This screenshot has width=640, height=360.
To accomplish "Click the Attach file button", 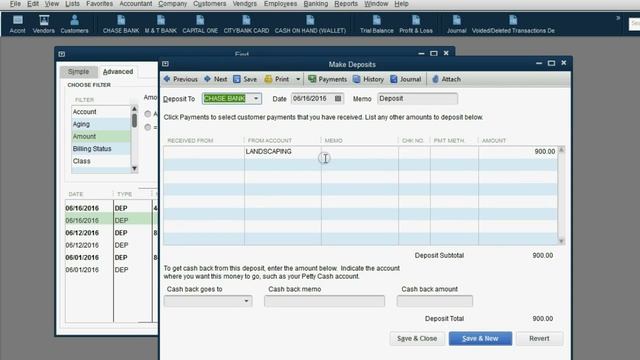I will pyautogui.click(x=446, y=79).
